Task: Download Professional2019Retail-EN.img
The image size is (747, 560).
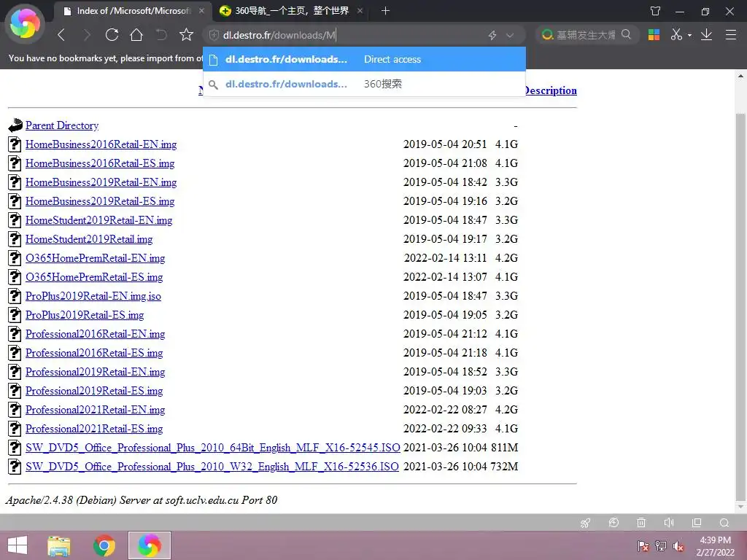Action: [x=96, y=372]
